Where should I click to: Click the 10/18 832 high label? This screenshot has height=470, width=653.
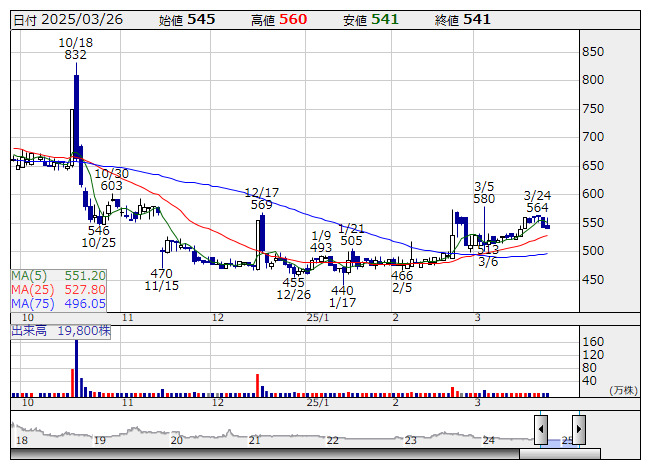pyautogui.click(x=76, y=49)
